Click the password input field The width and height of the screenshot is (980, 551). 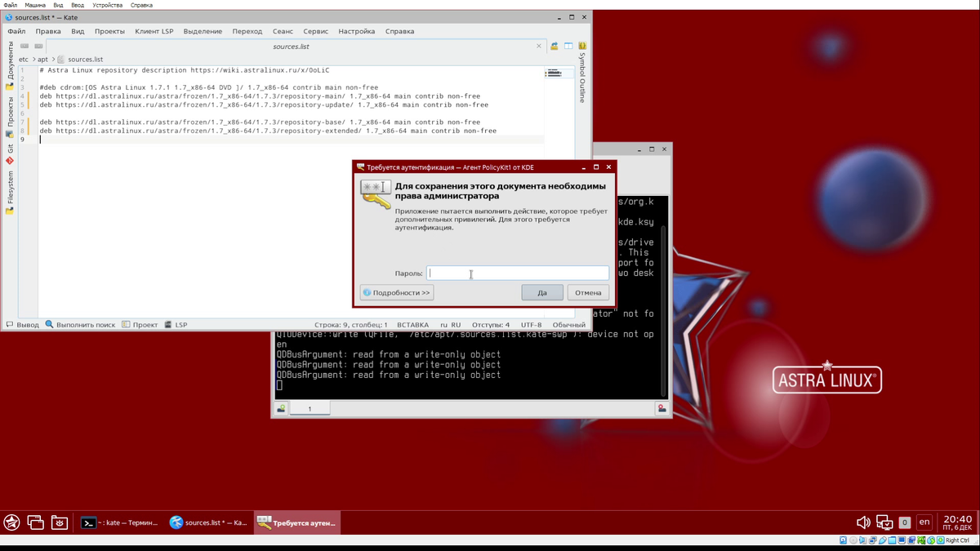click(518, 273)
